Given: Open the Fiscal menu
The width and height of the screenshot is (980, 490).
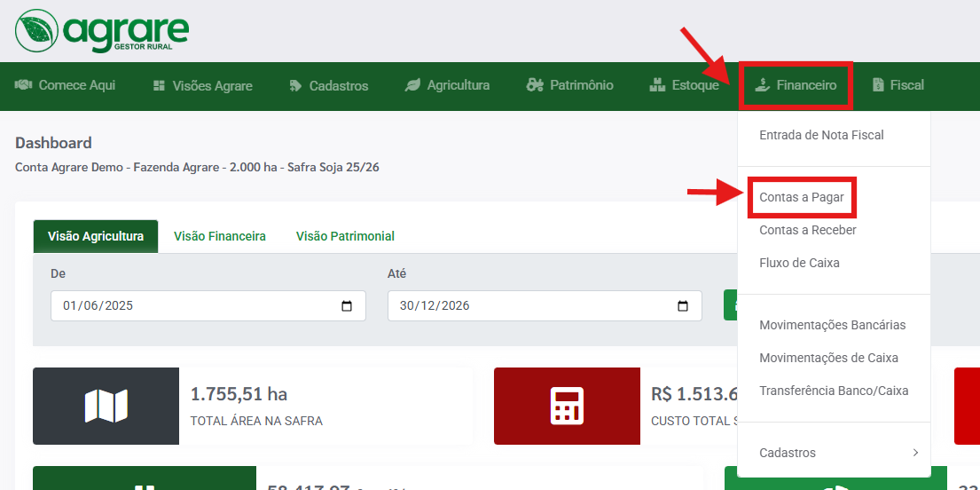Looking at the screenshot, I should pos(898,86).
